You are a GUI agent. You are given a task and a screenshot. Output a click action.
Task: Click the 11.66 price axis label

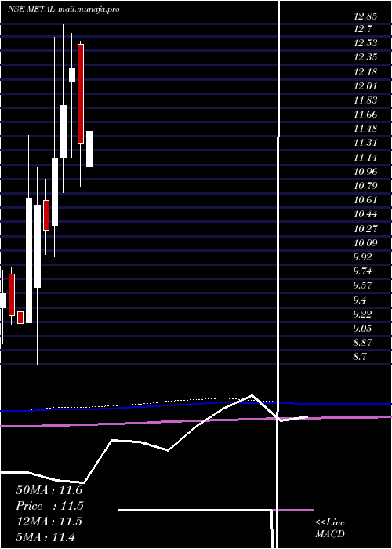coord(365,115)
